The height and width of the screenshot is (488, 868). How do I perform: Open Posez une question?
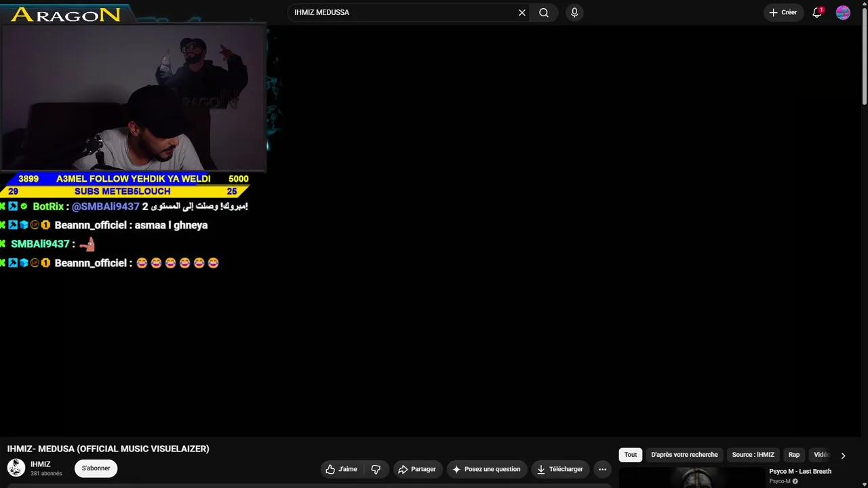tap(486, 469)
